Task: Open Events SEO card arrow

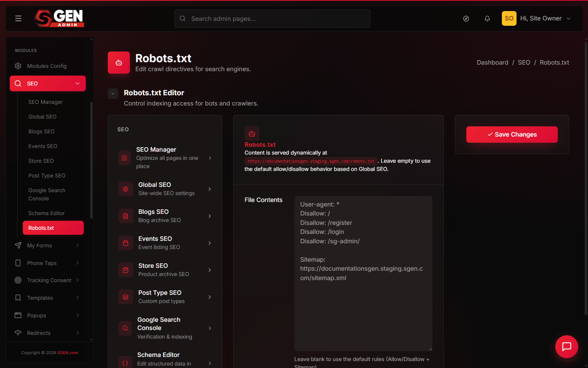Action: tap(210, 243)
